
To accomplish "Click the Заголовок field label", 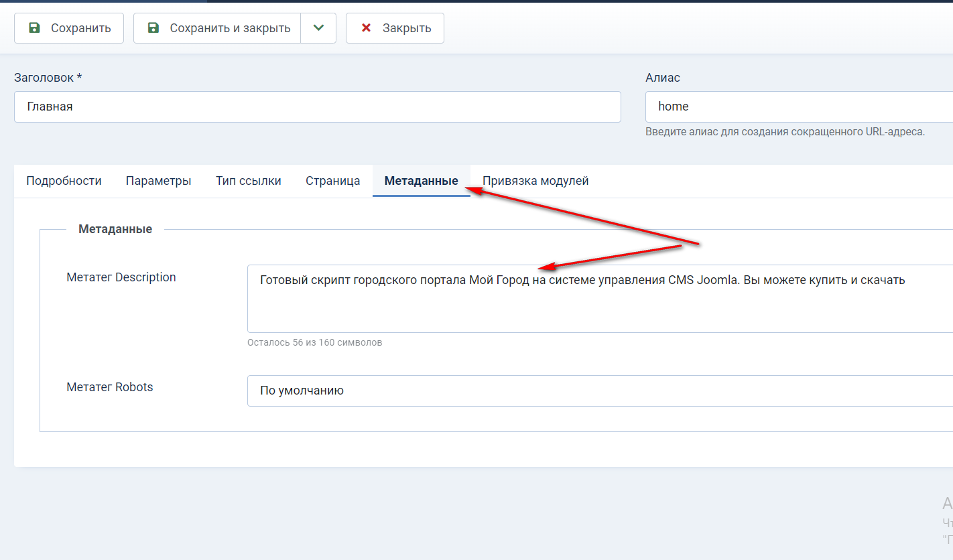I will tap(48, 78).
